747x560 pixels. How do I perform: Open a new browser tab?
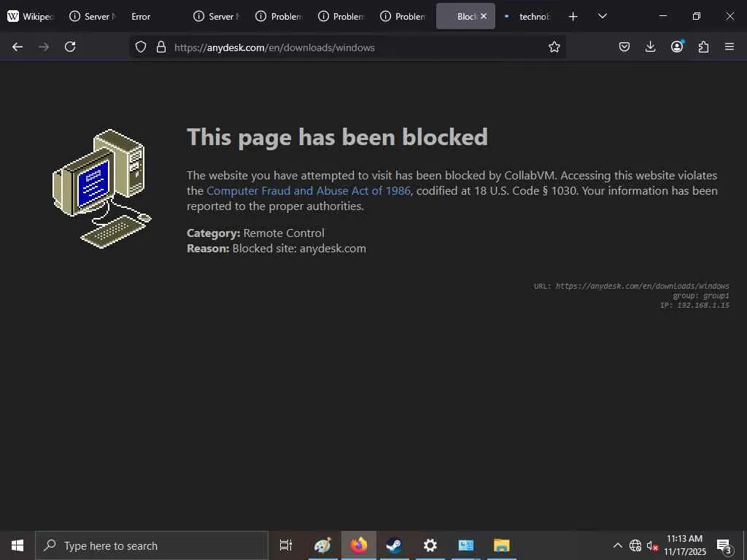573,17
